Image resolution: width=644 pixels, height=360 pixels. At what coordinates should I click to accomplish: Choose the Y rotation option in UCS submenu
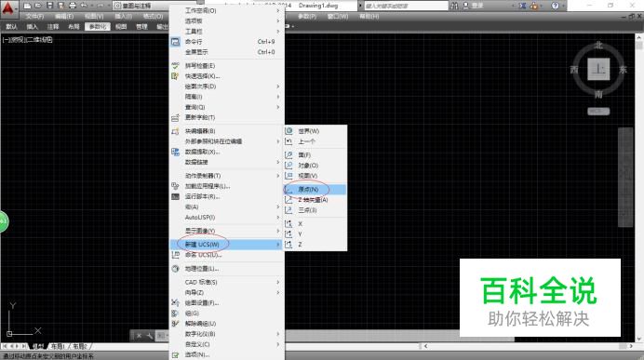click(315, 234)
